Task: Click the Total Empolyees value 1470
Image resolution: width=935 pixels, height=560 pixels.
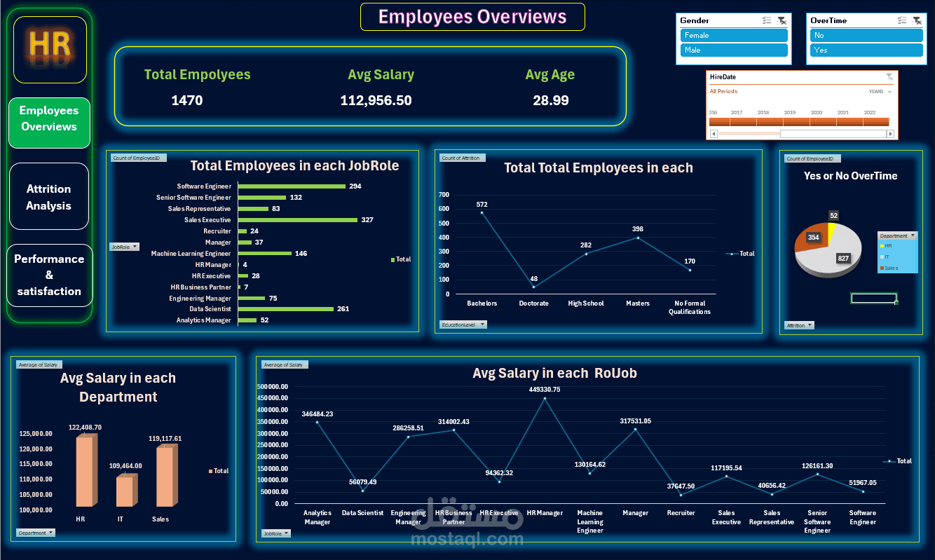Action: click(187, 101)
